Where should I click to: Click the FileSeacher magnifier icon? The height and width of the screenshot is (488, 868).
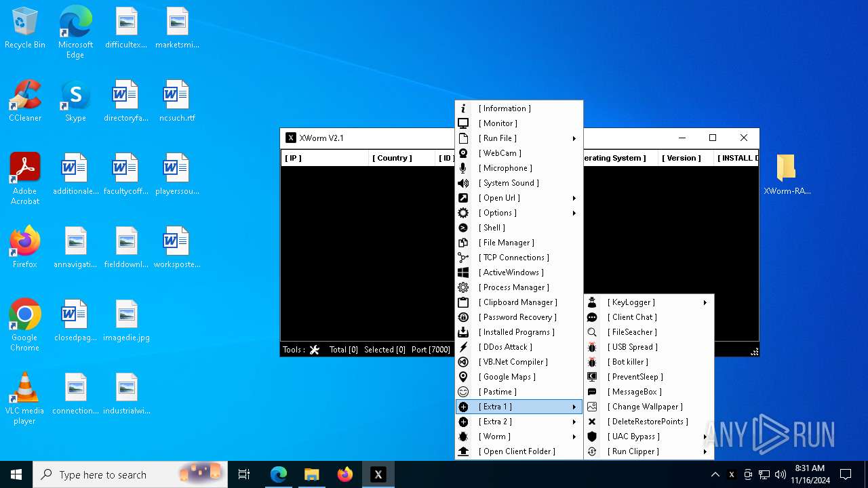coord(592,332)
